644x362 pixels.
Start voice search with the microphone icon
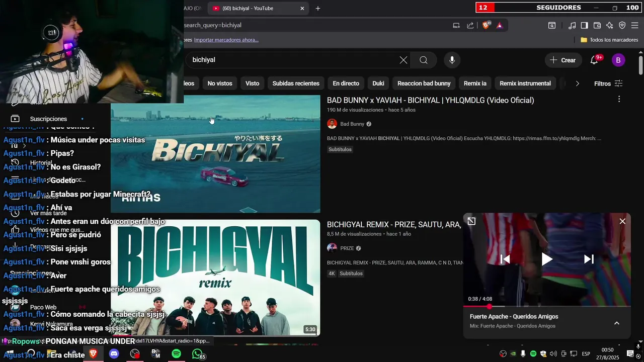coord(452,60)
